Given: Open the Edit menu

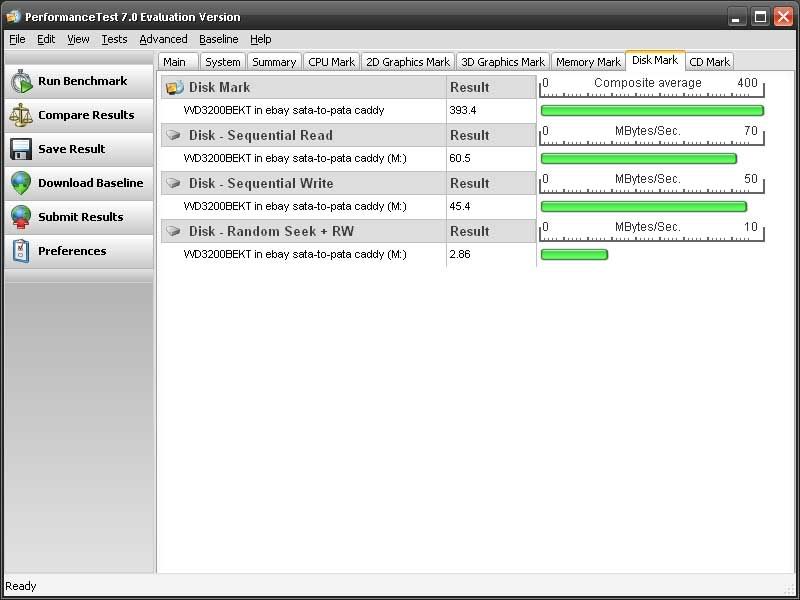Looking at the screenshot, I should click(46, 39).
